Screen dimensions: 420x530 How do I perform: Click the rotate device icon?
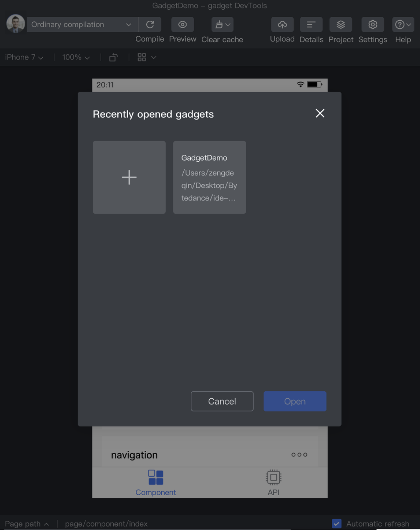click(x=113, y=57)
